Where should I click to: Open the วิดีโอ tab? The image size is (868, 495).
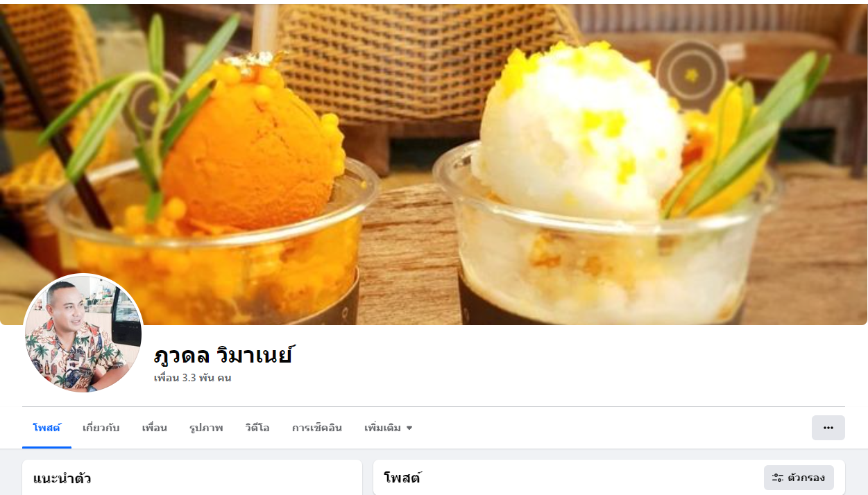pyautogui.click(x=257, y=428)
